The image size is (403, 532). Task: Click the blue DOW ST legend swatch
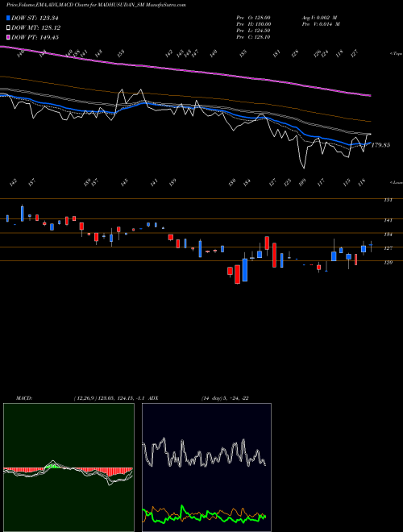(x=8, y=18)
